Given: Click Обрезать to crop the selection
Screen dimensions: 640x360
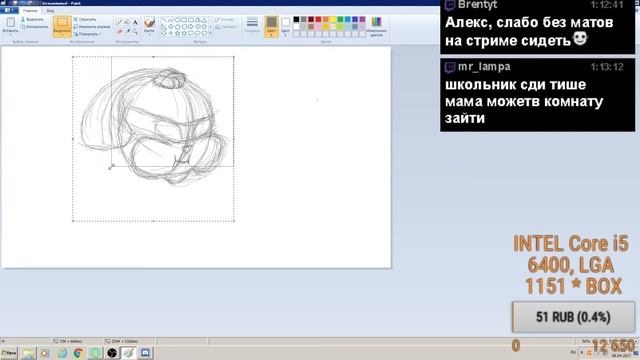Looking at the screenshot, I should (x=85, y=19).
